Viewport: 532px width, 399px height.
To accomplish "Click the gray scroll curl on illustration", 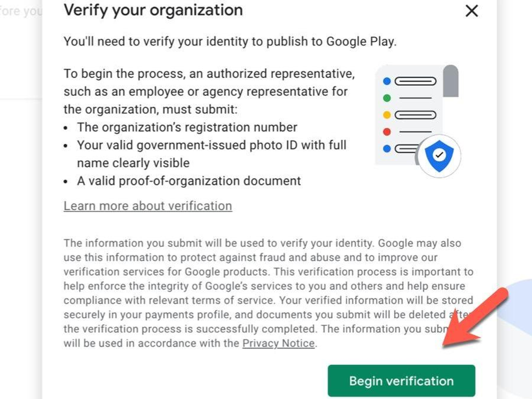I will [x=451, y=81].
